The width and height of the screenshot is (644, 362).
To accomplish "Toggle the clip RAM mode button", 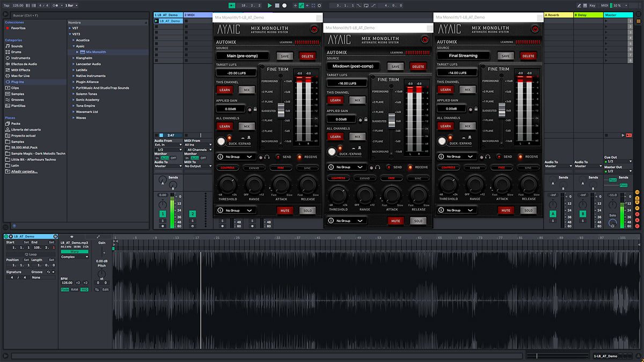I will click(75, 290).
